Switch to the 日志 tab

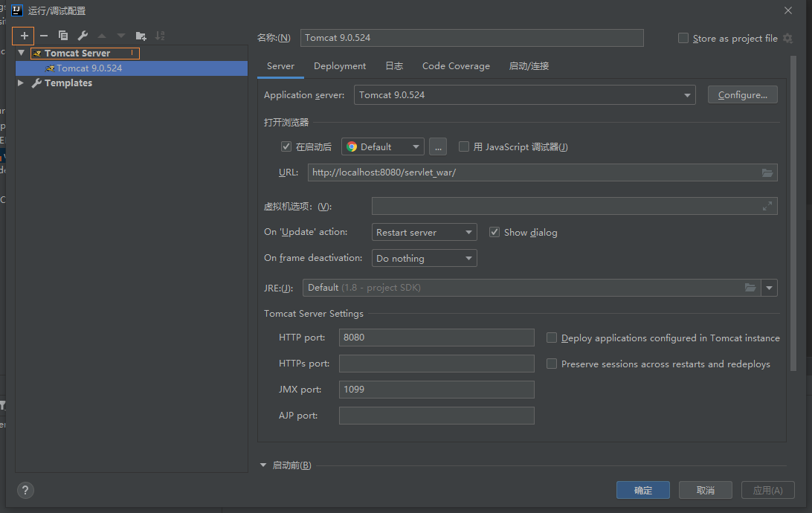(x=394, y=65)
